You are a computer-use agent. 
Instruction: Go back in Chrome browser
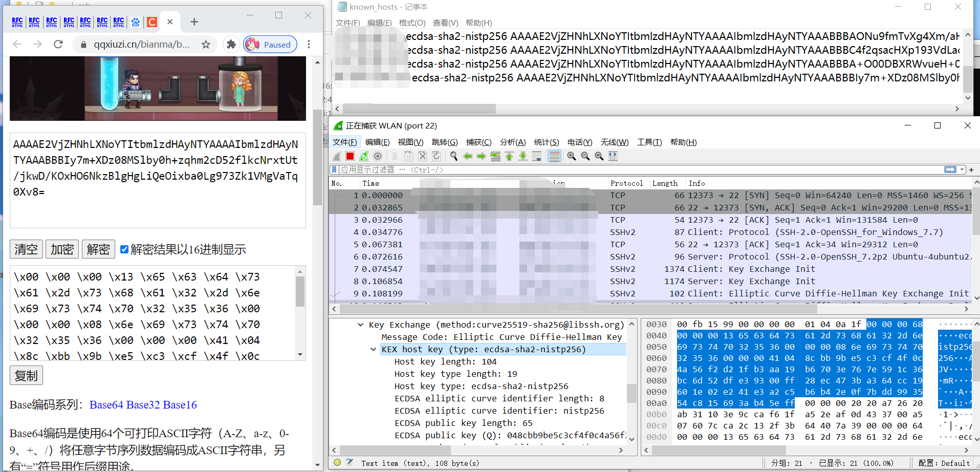click(17, 45)
